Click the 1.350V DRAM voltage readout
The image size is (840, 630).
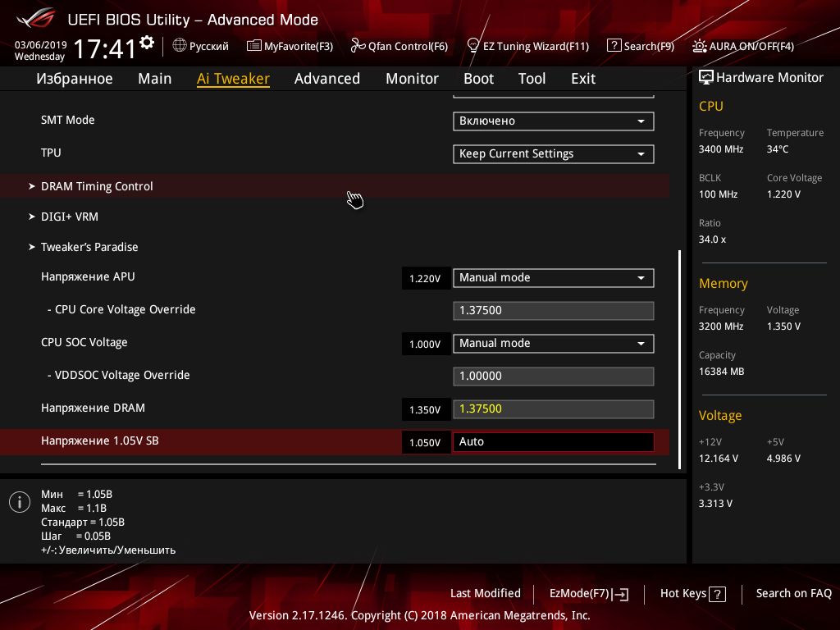click(426, 410)
